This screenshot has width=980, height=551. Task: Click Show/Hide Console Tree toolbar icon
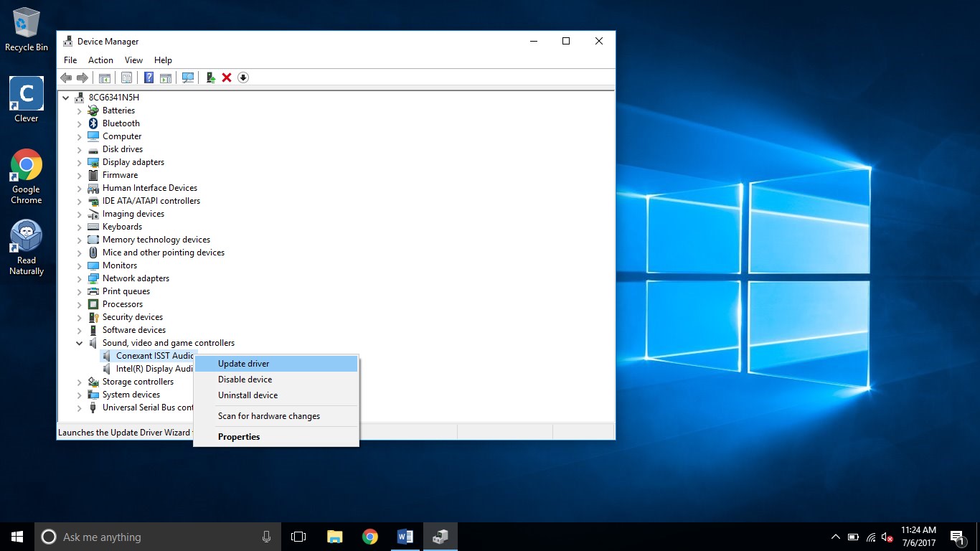(105, 77)
